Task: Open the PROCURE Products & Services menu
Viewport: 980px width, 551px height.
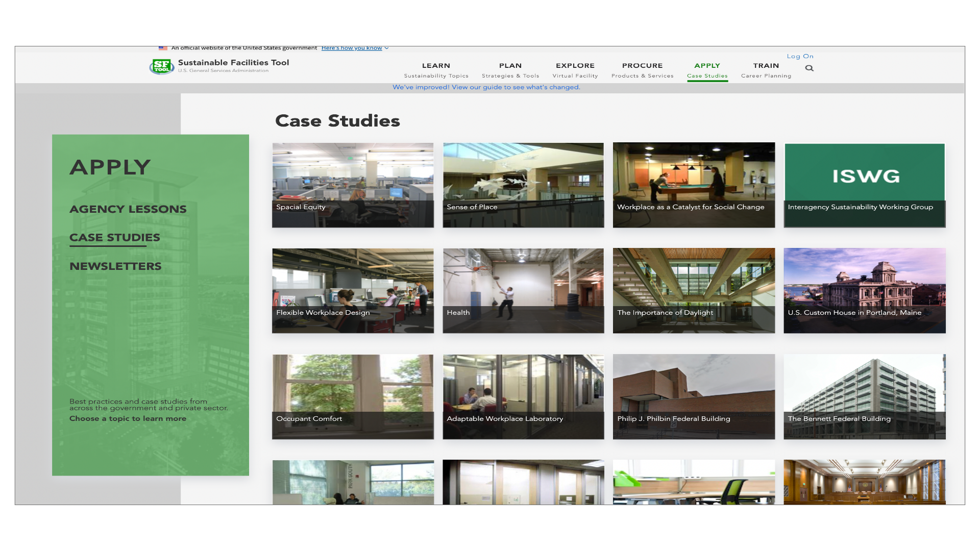Action: click(x=642, y=70)
